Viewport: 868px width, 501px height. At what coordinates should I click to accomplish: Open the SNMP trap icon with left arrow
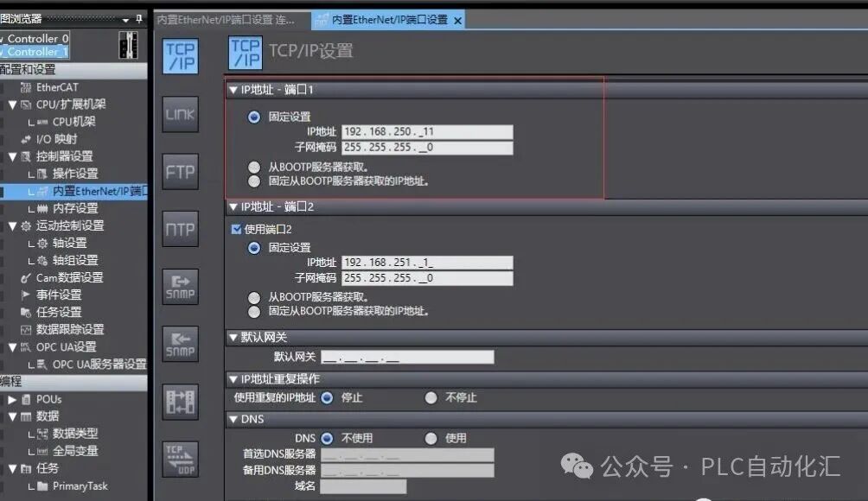181,344
